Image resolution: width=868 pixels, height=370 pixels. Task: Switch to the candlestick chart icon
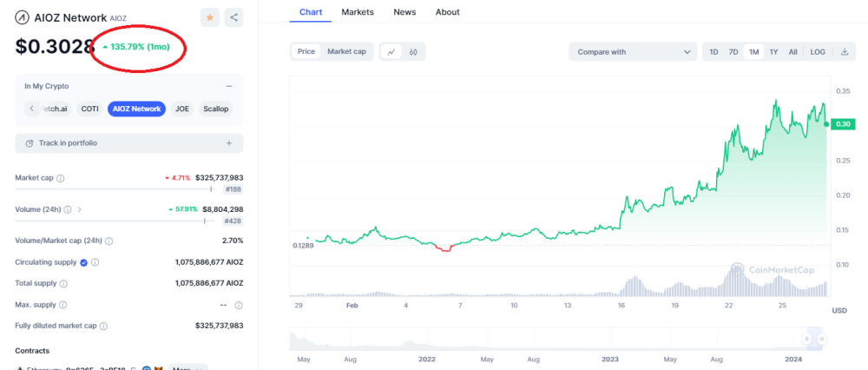pos(414,52)
